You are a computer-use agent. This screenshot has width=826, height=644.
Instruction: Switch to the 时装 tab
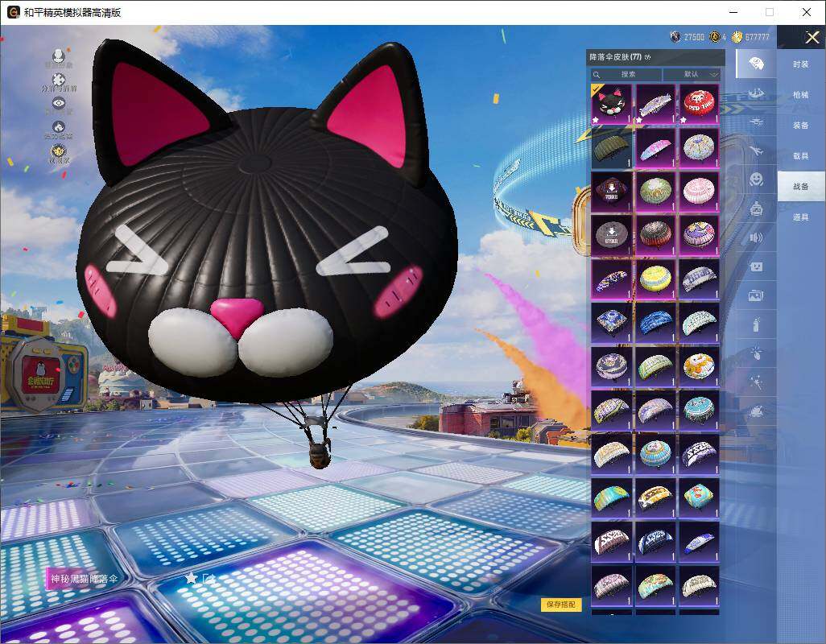pos(801,64)
